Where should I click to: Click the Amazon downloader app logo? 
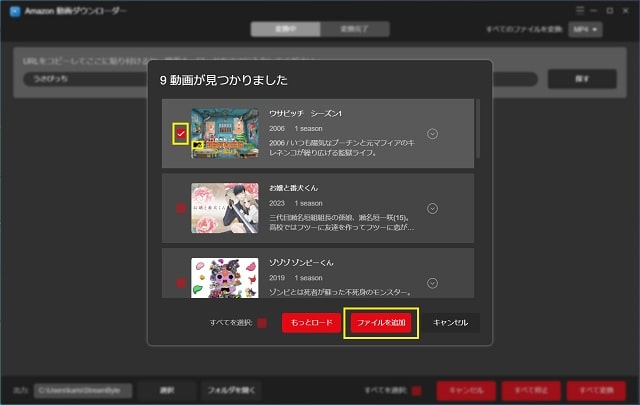pos(15,11)
